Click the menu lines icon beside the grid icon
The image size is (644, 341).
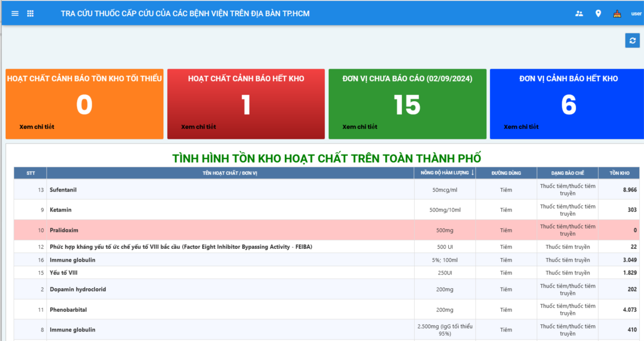tap(15, 13)
